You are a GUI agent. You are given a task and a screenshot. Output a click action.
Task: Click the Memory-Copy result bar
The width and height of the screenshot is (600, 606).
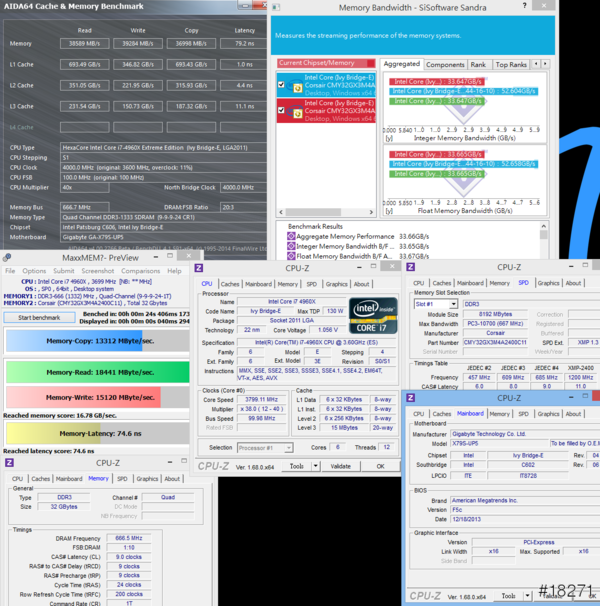pos(98,341)
